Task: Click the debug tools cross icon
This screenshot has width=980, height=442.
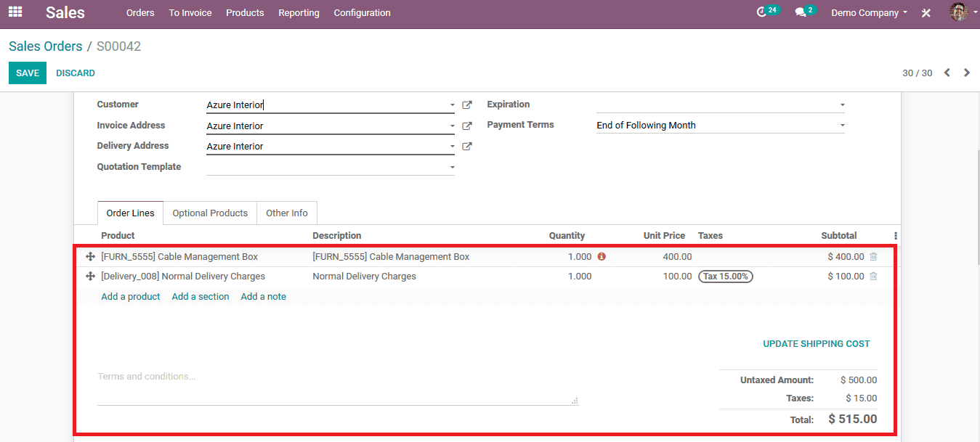Action: coord(926,13)
